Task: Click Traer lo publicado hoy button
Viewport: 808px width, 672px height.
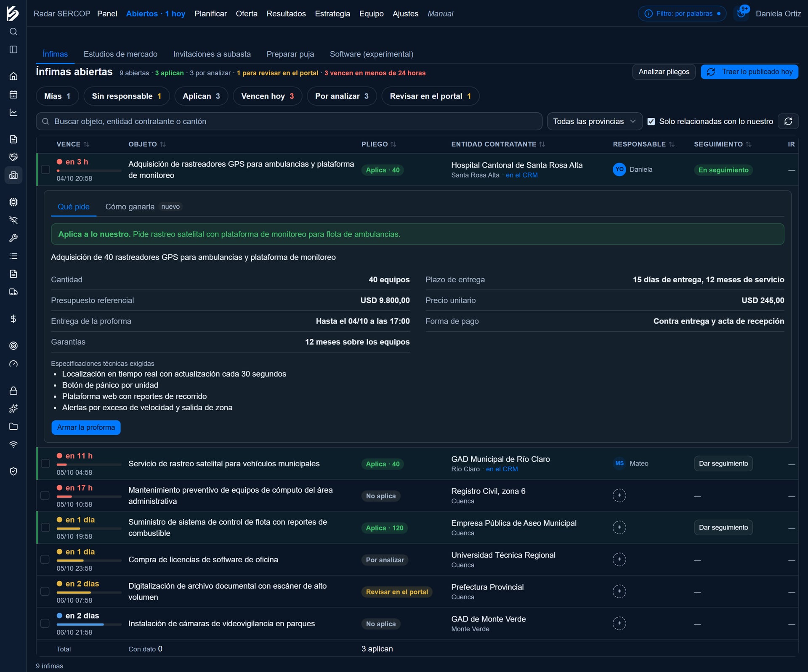Action: 749,72
